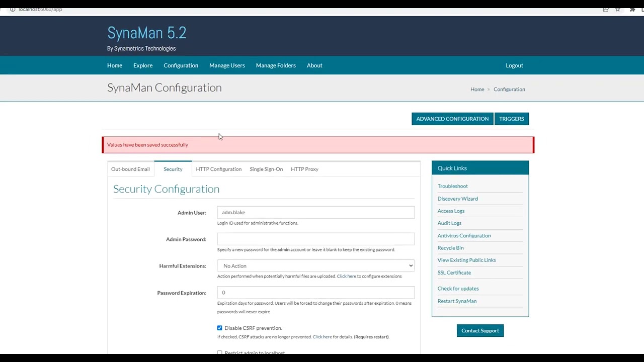Screen dimensions: 644x362
Task: Open the SSL Certificate quick link
Action: 454,273
